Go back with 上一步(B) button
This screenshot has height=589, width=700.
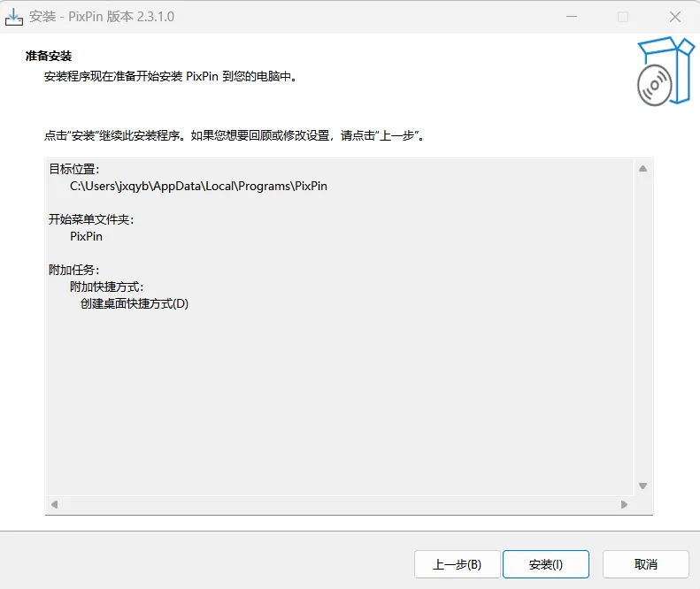[x=458, y=564]
